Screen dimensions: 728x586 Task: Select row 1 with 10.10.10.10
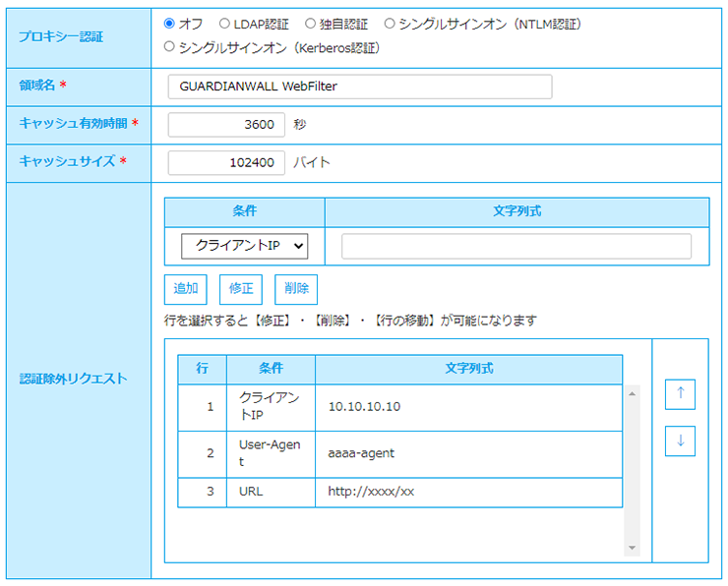click(x=399, y=407)
